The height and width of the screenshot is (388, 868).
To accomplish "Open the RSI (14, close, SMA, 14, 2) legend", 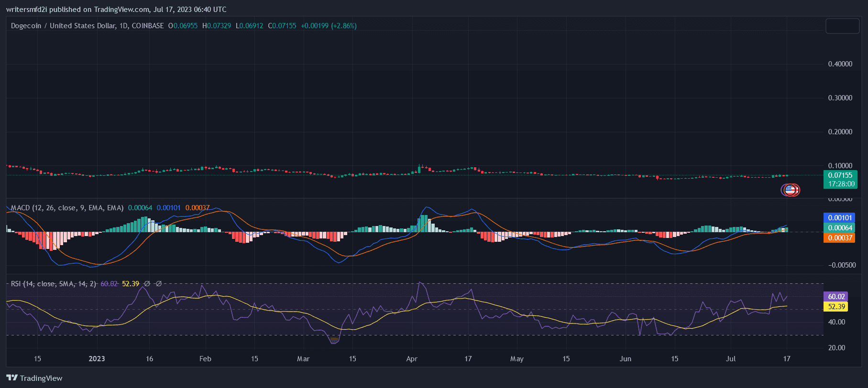I will [54, 284].
